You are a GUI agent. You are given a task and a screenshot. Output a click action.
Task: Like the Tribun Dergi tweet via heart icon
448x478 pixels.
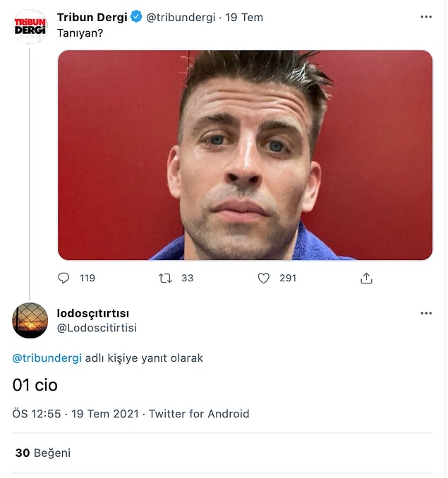point(263,278)
